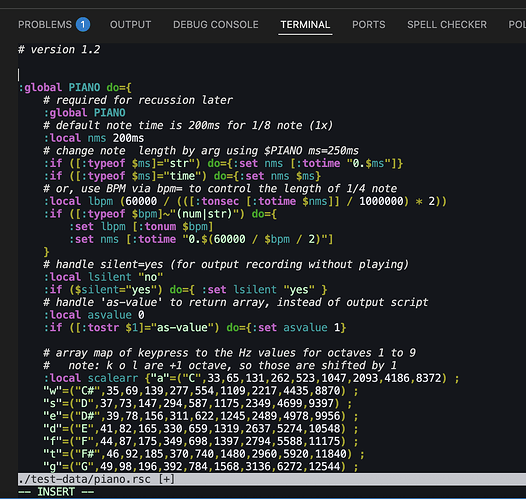Viewport: 526px width, 499px height.
Task: Click the '# or, use BPM via bpm=' comment
Action: (x=220, y=188)
